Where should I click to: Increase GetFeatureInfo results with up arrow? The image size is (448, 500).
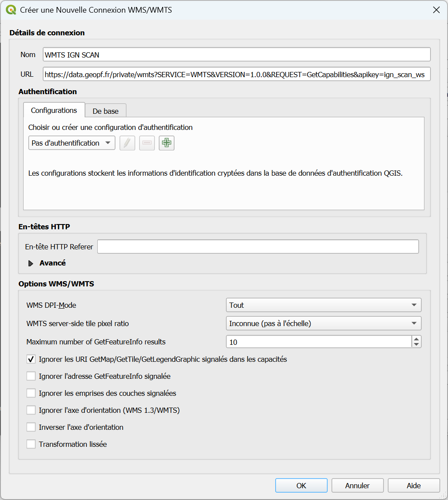(417, 339)
